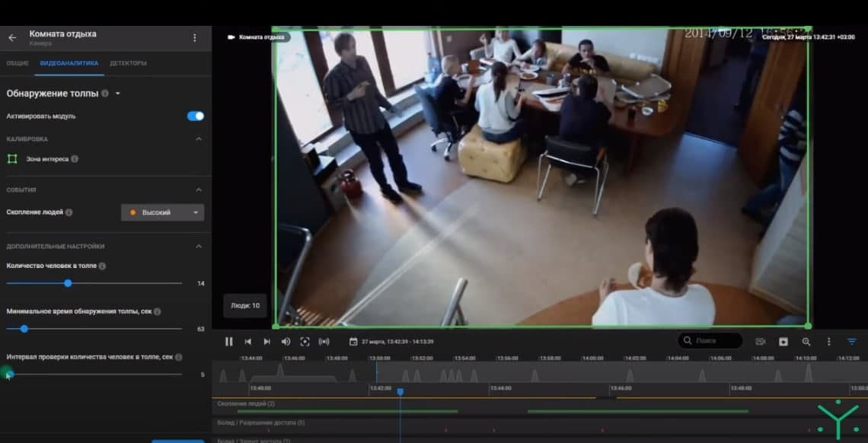The image size is (868, 443).
Task: Click info icon beside Зона интереса
Action: point(75,159)
